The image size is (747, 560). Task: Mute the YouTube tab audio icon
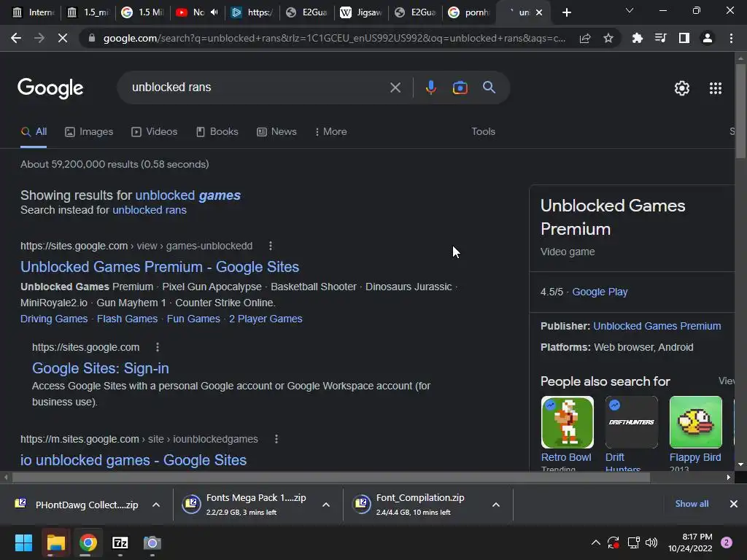click(214, 12)
